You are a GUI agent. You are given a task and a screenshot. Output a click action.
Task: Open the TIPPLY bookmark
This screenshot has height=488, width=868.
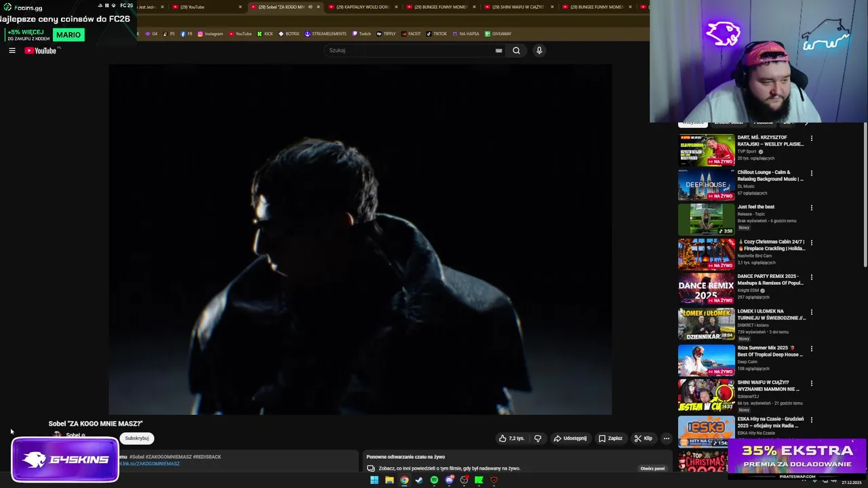pos(386,33)
